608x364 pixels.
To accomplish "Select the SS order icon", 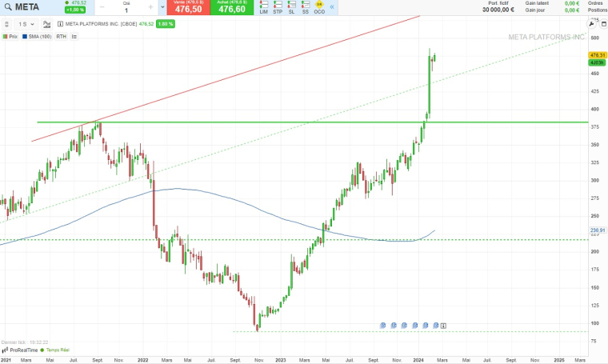I will coord(306,7).
